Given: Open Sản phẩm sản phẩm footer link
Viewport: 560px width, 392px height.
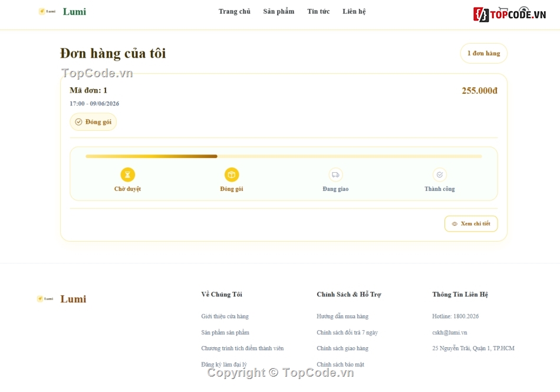Looking at the screenshot, I should point(225,332).
